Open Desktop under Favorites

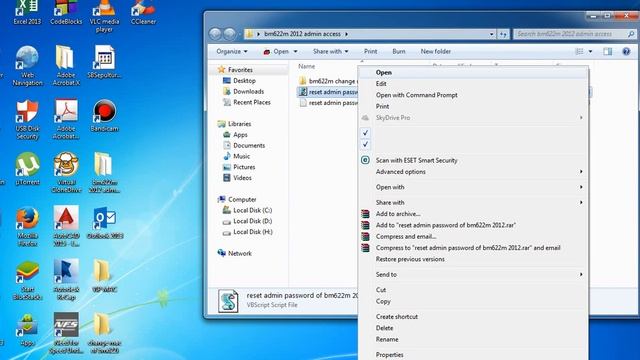(239, 81)
